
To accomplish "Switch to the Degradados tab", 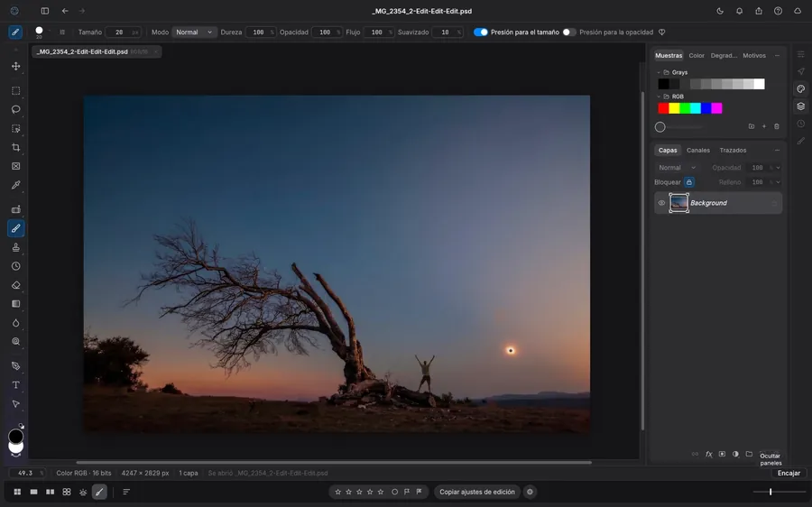I will [724, 55].
